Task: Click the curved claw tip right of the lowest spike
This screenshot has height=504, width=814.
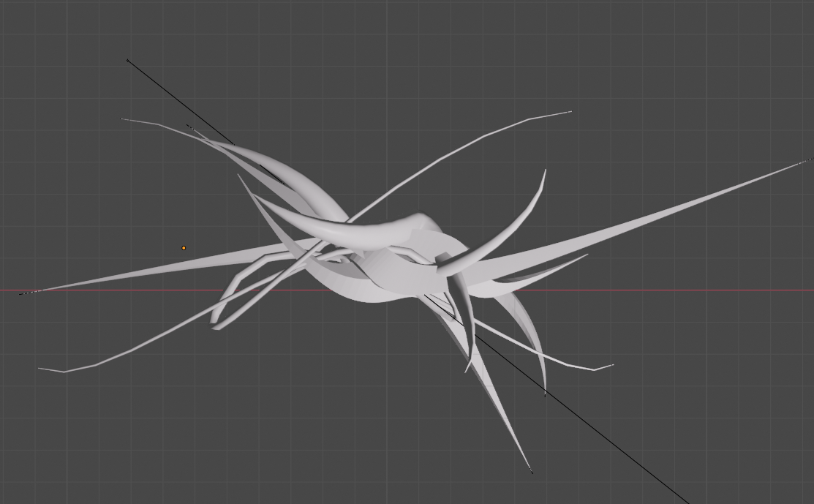Action: tap(545, 394)
